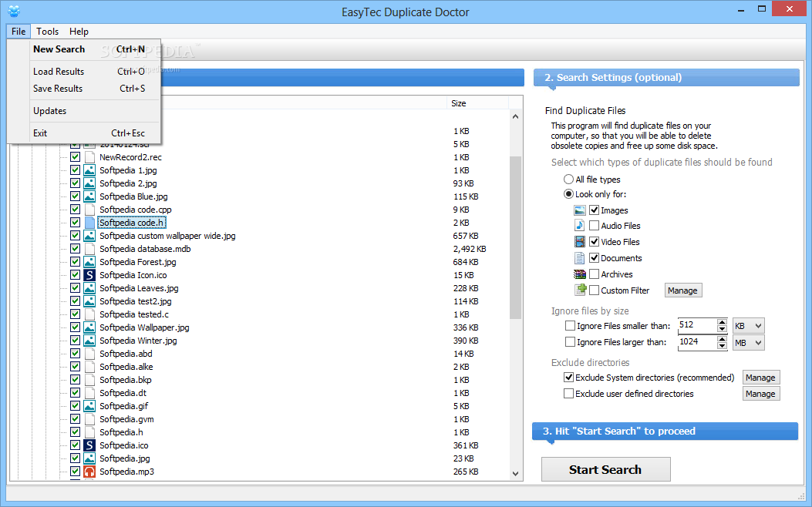Click the Video Files filmstrip icon
Screen dimensions: 812x507
click(579, 242)
